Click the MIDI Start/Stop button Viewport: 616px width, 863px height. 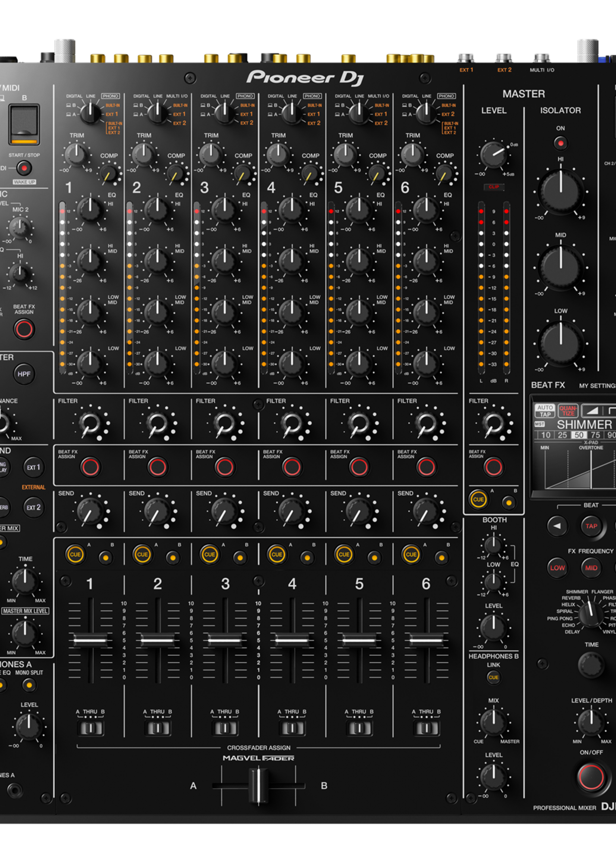24,168
